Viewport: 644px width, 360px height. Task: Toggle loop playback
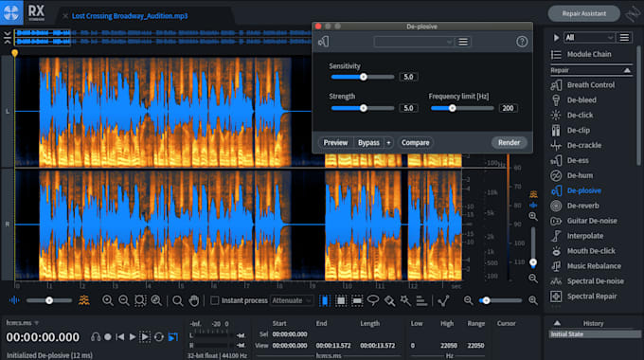pos(159,337)
